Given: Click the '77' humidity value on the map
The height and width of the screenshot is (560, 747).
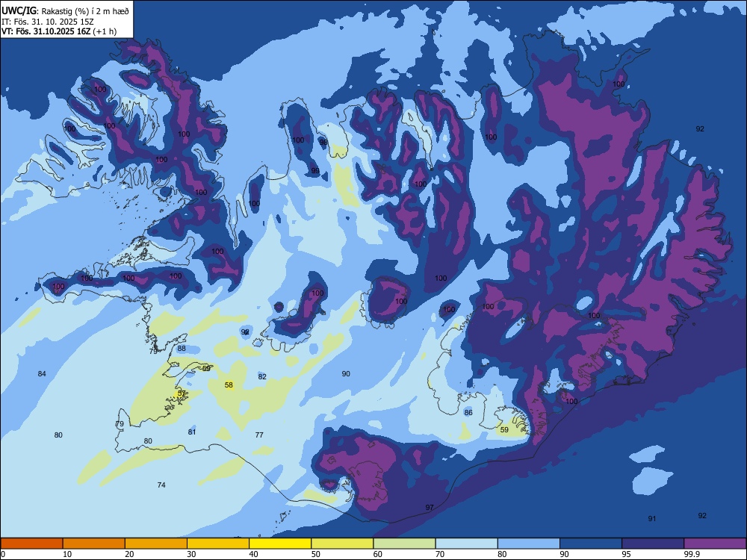Looking at the screenshot, I should pos(259,435).
